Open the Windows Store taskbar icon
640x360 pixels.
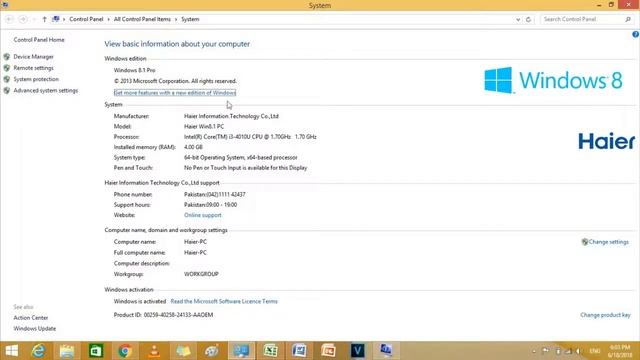pos(96,351)
